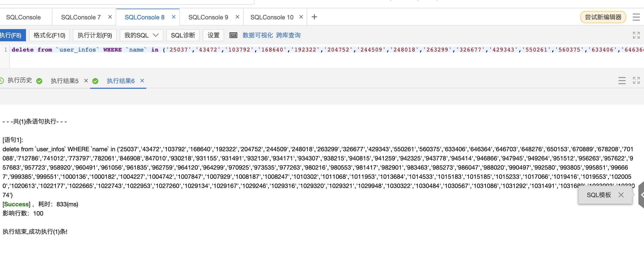Click the keyboard shortcuts icon in toolbar
The width and height of the screenshot is (644, 253).
coord(233,35)
